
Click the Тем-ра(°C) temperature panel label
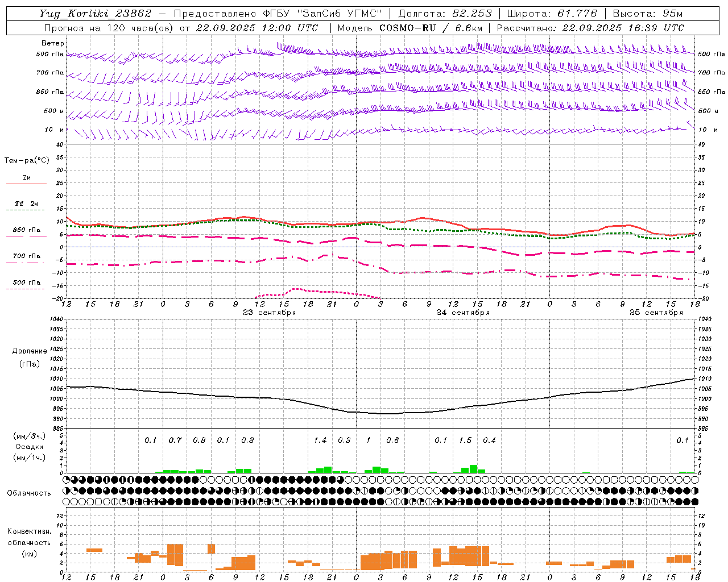27,161
